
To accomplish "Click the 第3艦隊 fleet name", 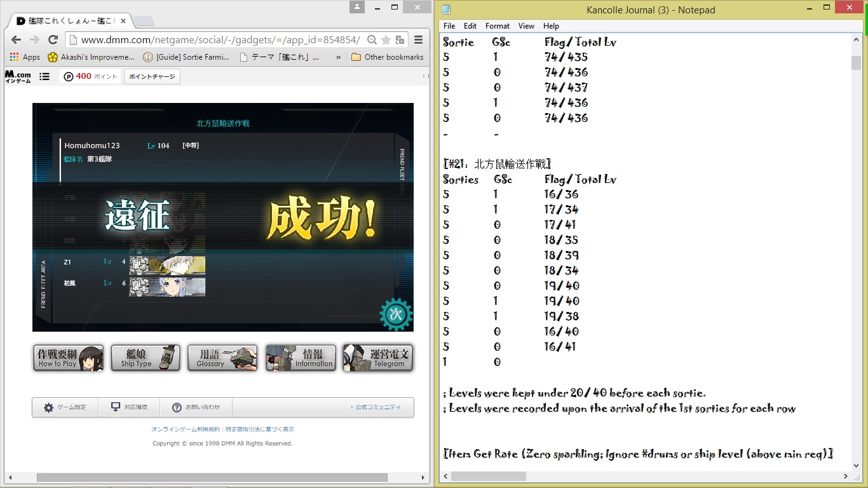I will pyautogui.click(x=100, y=159).
